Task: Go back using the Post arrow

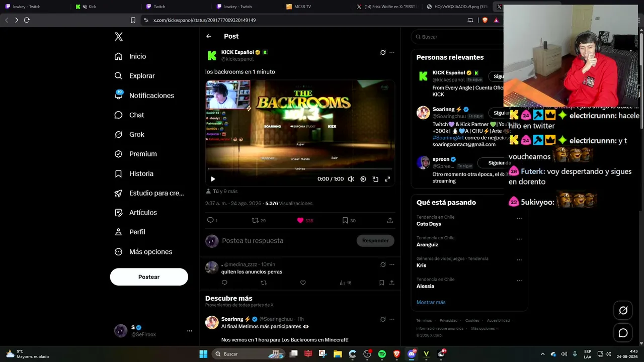Action: click(209, 36)
